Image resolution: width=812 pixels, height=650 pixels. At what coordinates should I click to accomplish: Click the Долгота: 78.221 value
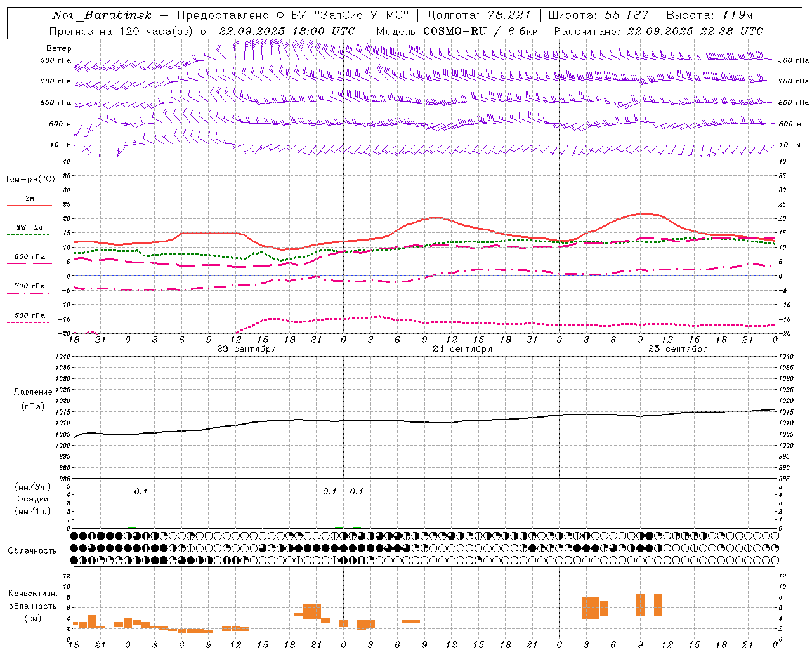[x=478, y=15]
